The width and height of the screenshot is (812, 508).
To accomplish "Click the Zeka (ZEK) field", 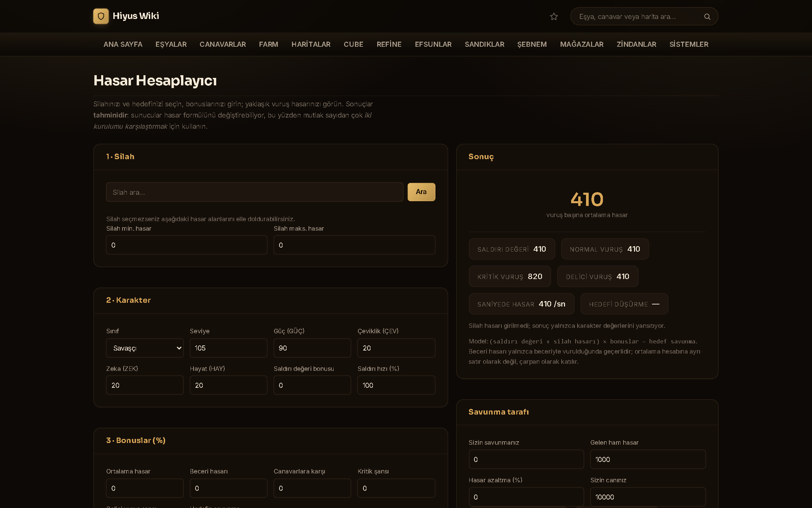I will tap(145, 385).
